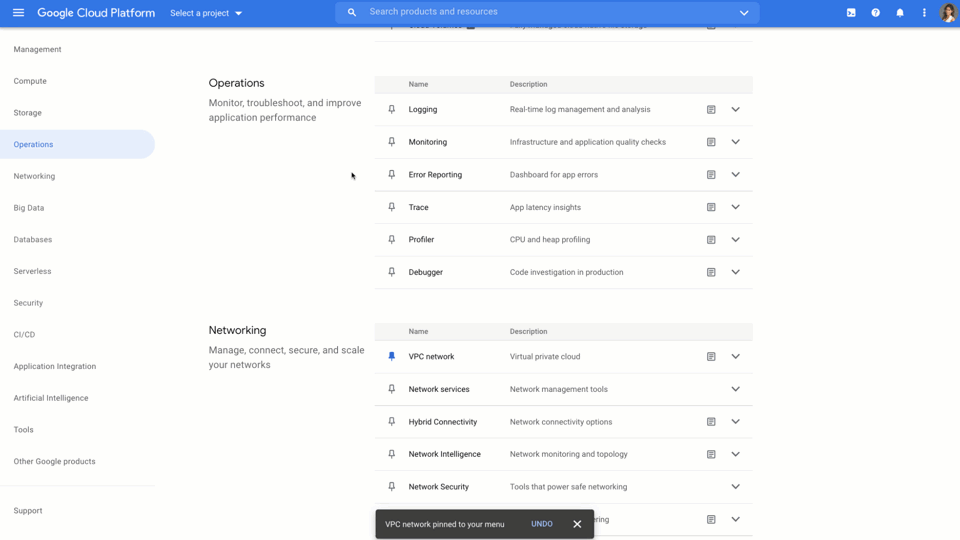Open the user account avatar
960x540 pixels.
point(948,13)
